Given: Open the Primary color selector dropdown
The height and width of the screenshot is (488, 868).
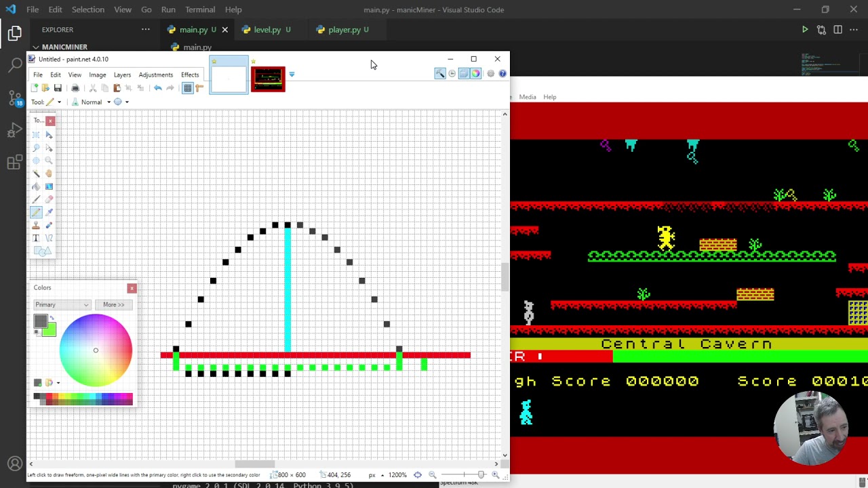Looking at the screenshot, I should (x=62, y=305).
